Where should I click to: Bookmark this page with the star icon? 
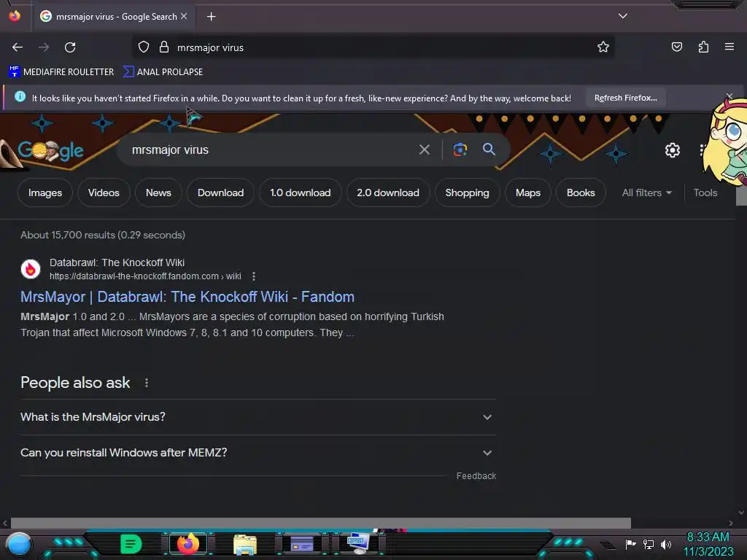603,47
